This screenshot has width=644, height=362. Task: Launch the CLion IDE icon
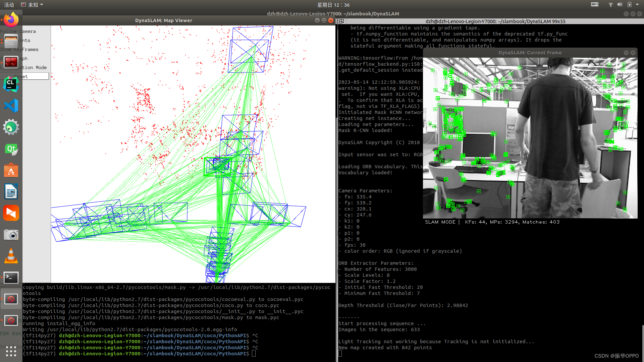[11, 84]
